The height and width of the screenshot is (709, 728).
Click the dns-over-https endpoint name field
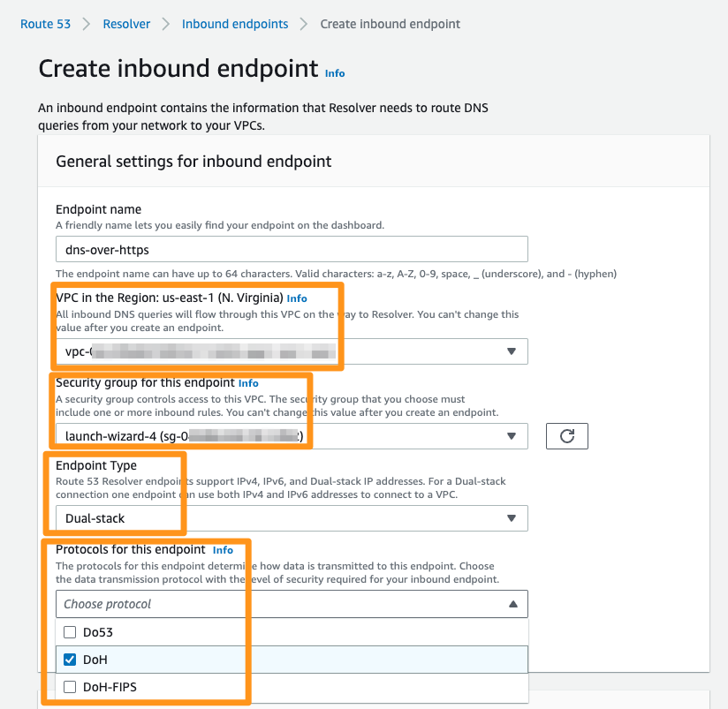pos(292,249)
